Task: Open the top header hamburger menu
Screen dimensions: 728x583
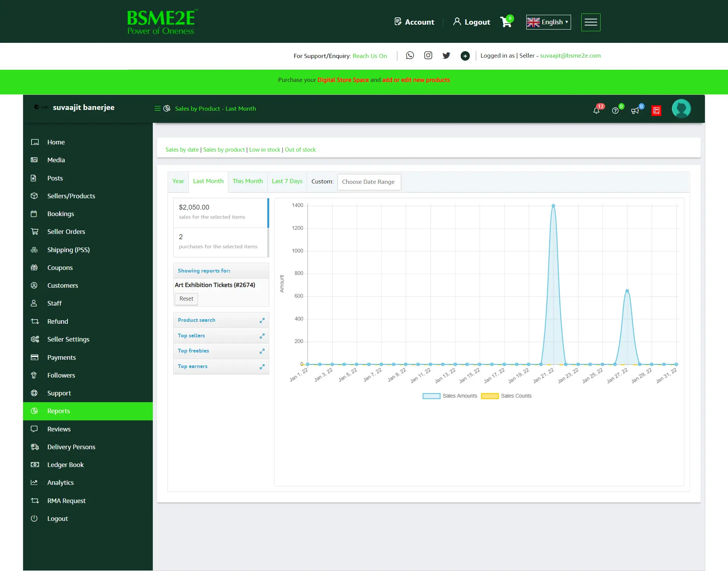Action: pyautogui.click(x=591, y=22)
